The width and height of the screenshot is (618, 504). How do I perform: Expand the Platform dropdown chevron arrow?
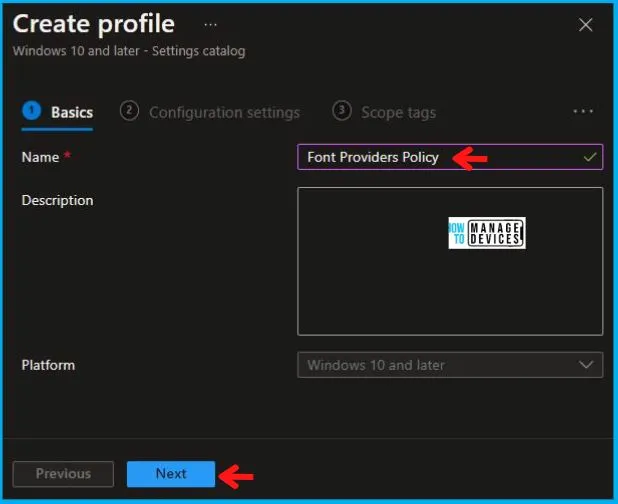[x=587, y=365]
